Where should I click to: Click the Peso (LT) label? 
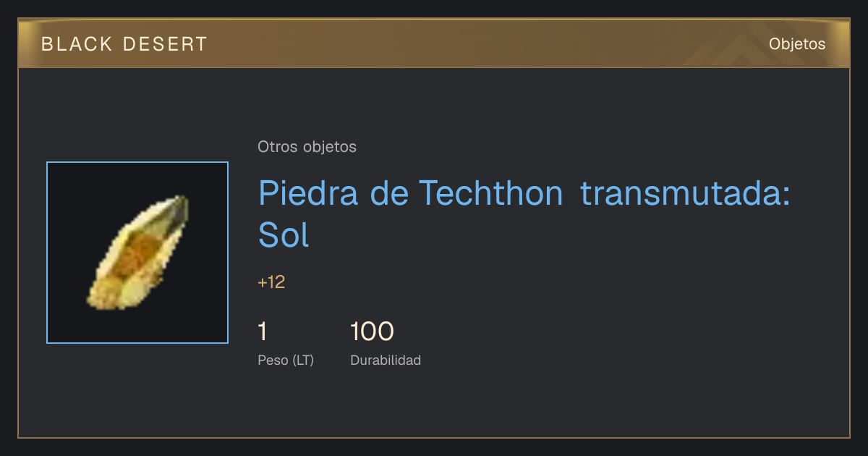[286, 360]
